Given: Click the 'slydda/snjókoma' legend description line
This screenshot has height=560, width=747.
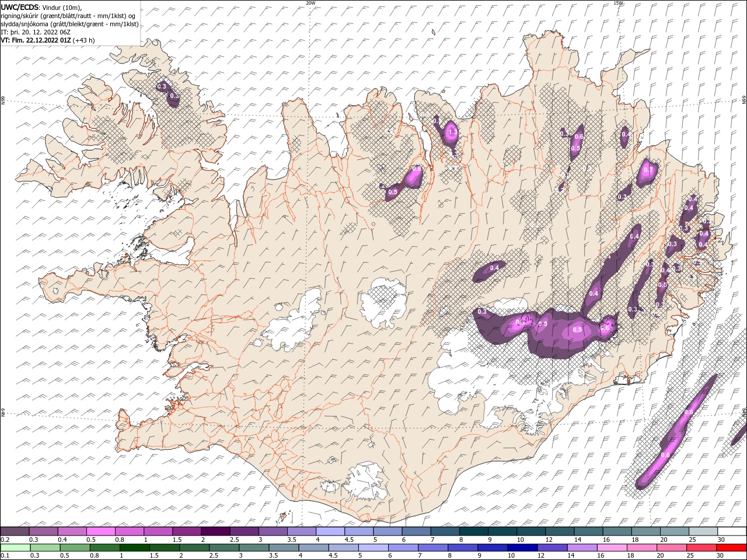Looking at the screenshot, I should [x=70, y=24].
